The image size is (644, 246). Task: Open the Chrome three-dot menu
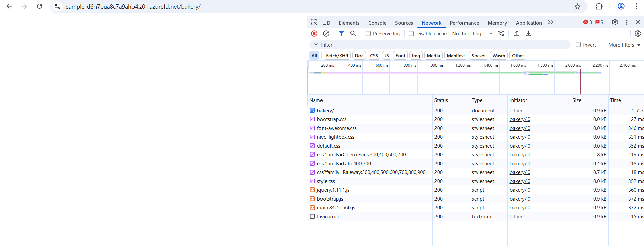pyautogui.click(x=636, y=6)
